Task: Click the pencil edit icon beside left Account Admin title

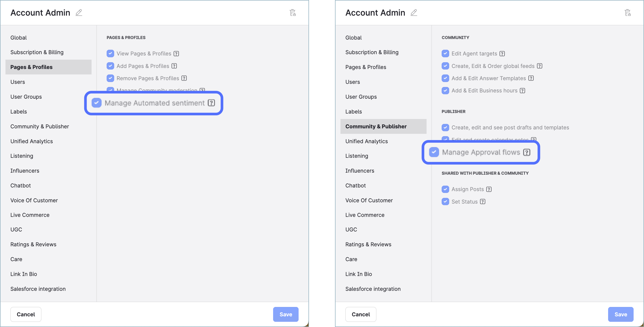Action: coord(79,12)
